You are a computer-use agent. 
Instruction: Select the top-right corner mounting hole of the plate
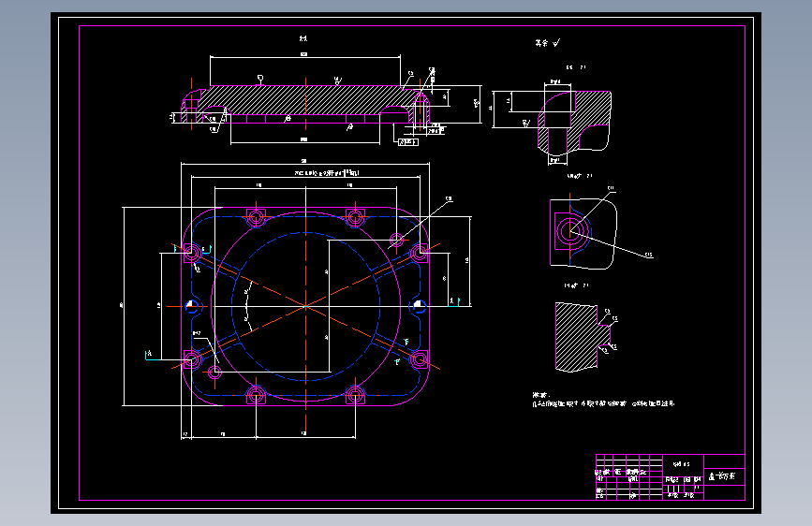[419, 253]
